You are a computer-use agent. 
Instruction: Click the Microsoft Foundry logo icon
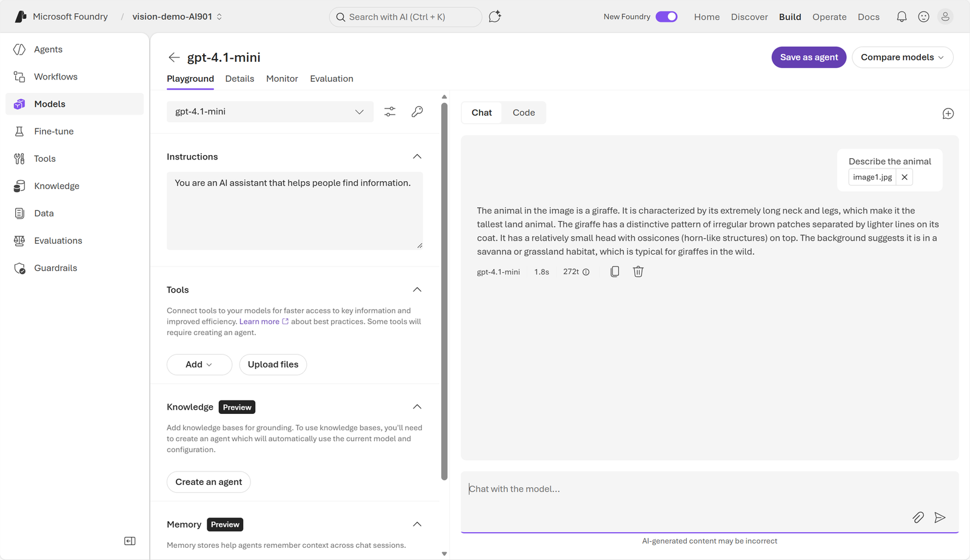tap(21, 17)
